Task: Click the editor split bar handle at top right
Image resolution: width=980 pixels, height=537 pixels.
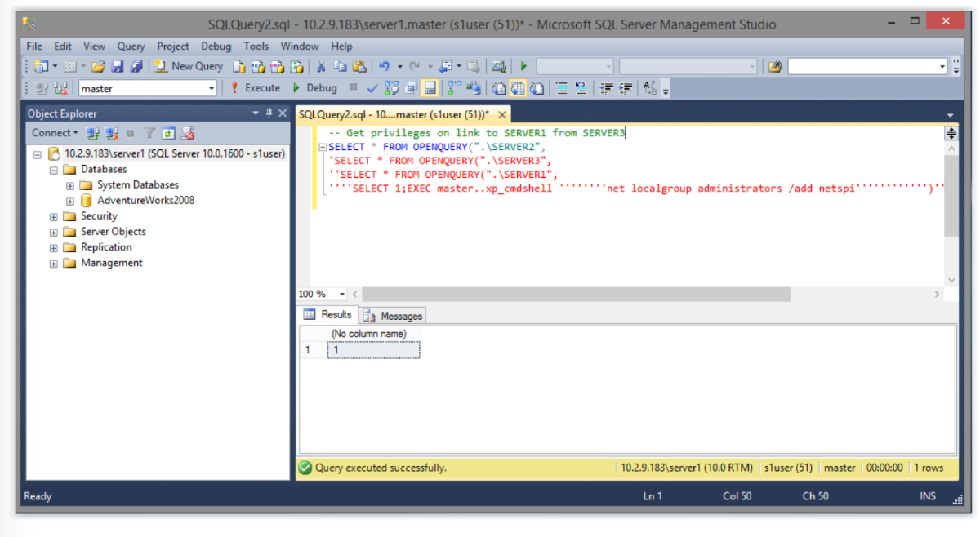Action: 951,133
